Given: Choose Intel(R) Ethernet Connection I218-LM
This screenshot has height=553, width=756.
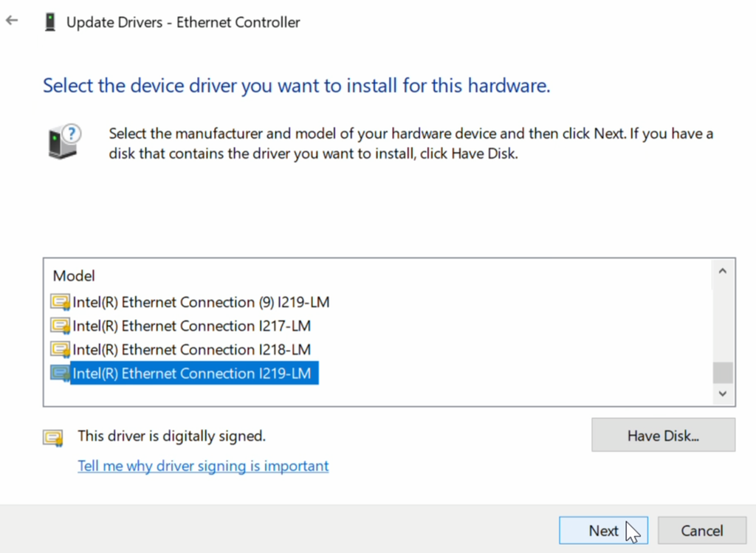Looking at the screenshot, I should 192,349.
